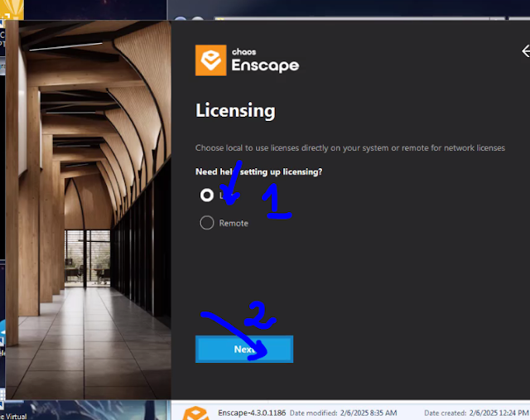
Task: Click 'Need help setting up licensing?' link
Action: tap(259, 171)
